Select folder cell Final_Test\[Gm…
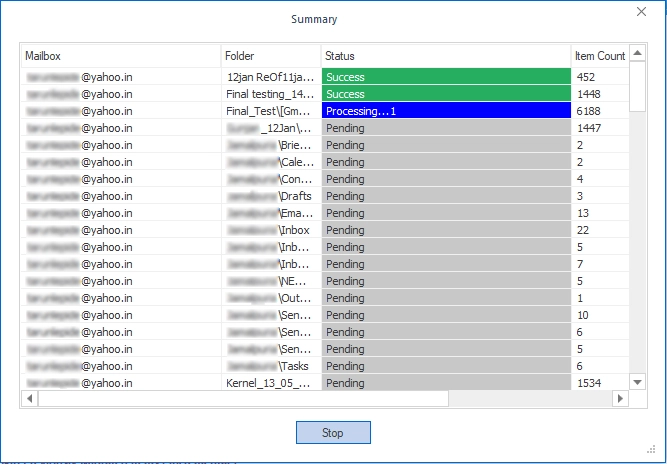Image resolution: width=667 pixels, height=464 pixels. (x=271, y=111)
